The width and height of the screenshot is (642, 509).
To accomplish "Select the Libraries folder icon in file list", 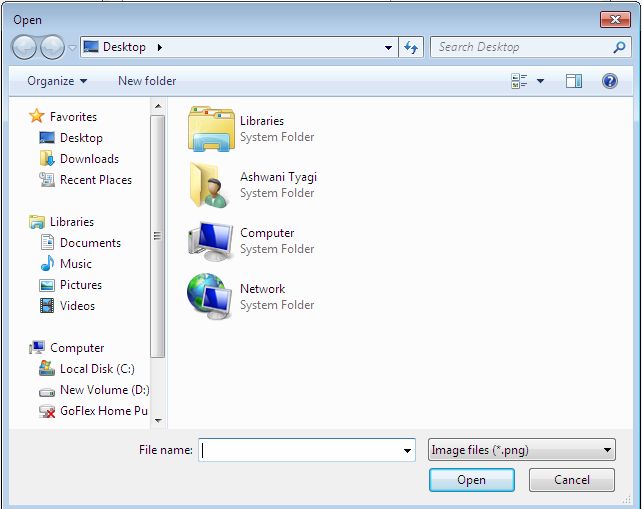I will pyautogui.click(x=211, y=129).
